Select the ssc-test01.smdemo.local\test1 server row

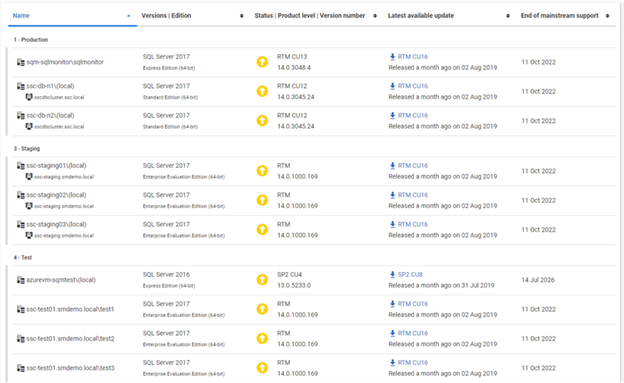click(314, 309)
